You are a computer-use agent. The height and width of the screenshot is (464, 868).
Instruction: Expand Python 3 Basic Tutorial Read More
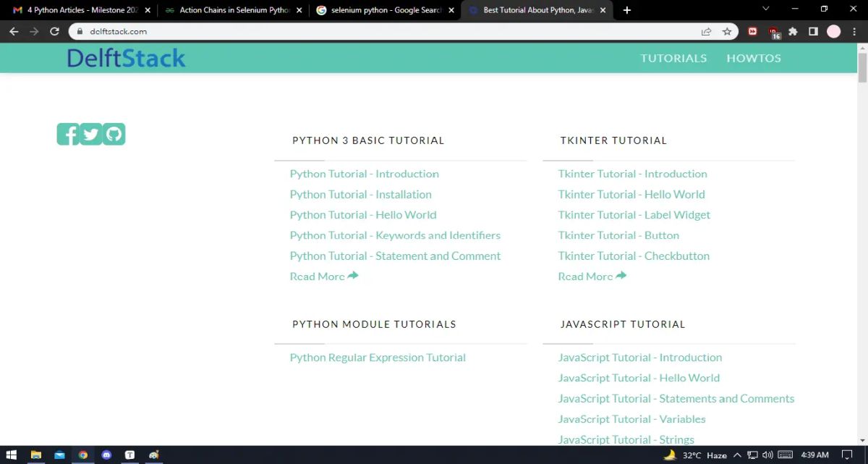[324, 276]
